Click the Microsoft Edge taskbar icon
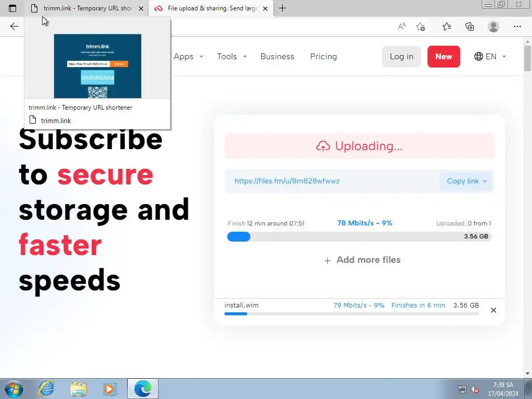This screenshot has width=532, height=399. point(143,389)
